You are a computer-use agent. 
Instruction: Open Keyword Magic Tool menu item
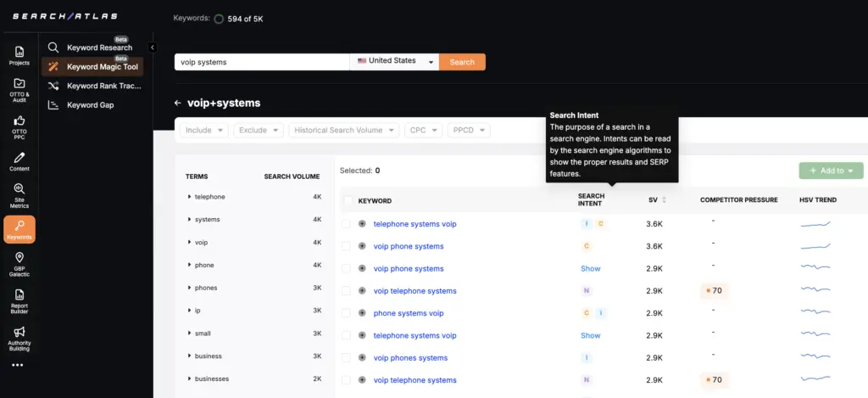[x=92, y=66]
